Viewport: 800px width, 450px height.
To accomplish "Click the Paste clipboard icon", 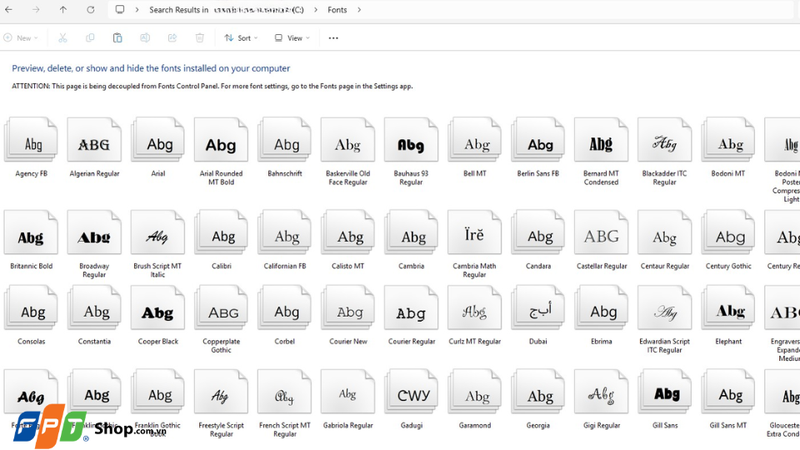I will click(117, 38).
